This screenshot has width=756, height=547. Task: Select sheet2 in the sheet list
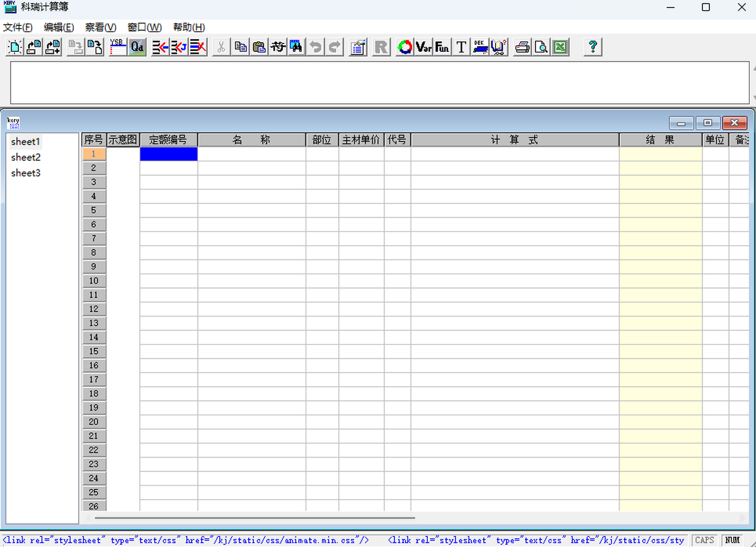coord(26,158)
